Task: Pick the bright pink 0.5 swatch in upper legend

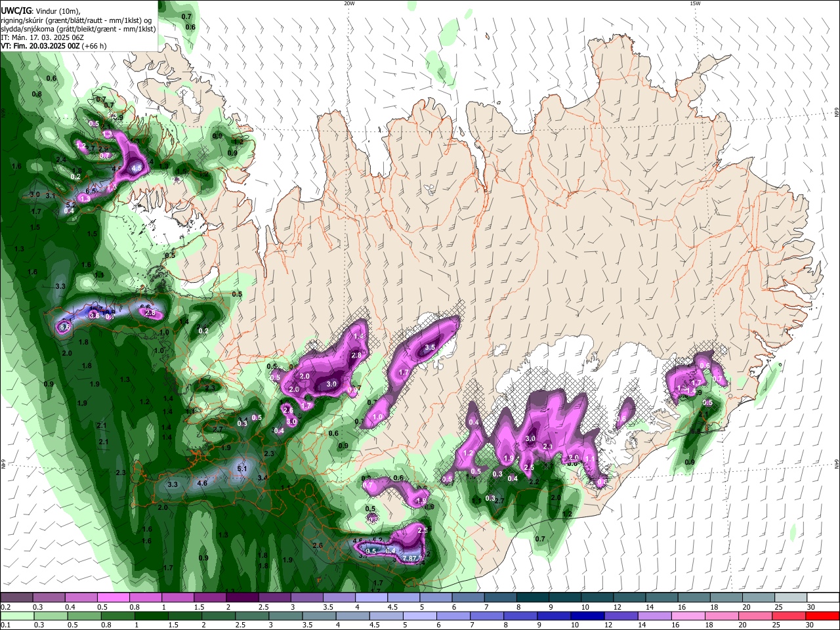Action: pyautogui.click(x=113, y=597)
